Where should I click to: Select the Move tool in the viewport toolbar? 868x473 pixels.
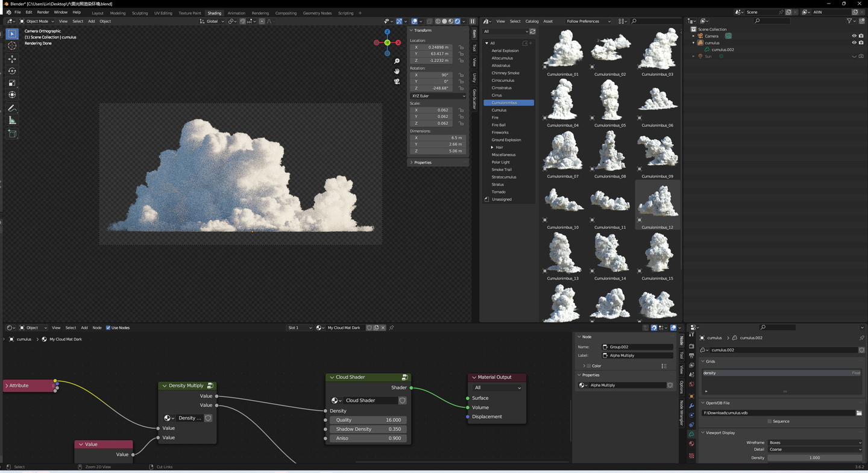[12, 58]
